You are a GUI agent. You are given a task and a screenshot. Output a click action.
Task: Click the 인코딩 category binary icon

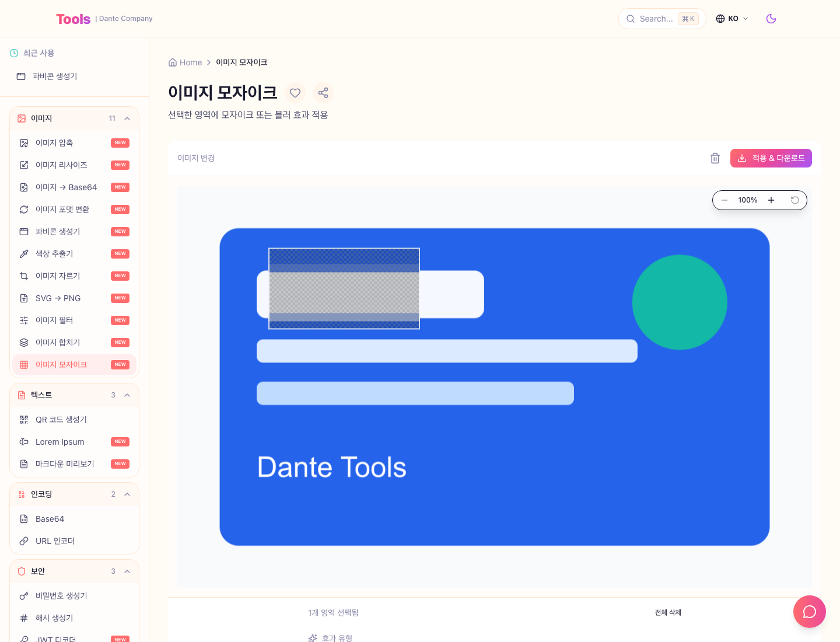22,494
